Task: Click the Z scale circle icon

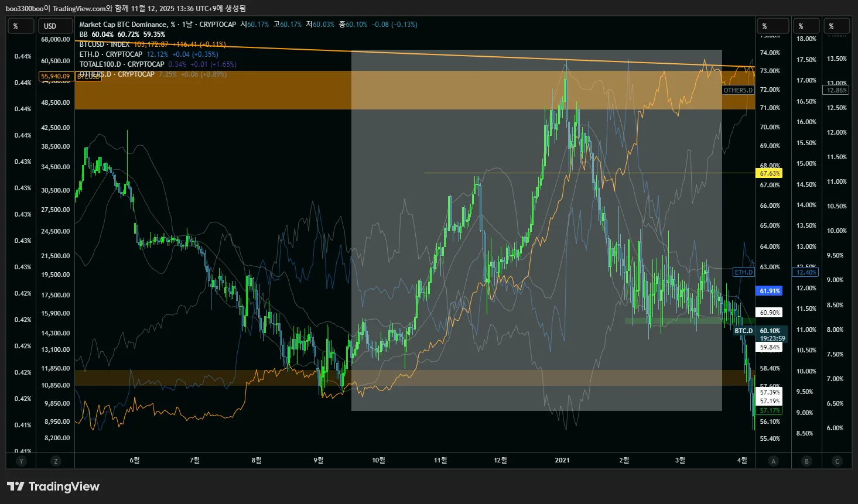Action: tap(56, 461)
